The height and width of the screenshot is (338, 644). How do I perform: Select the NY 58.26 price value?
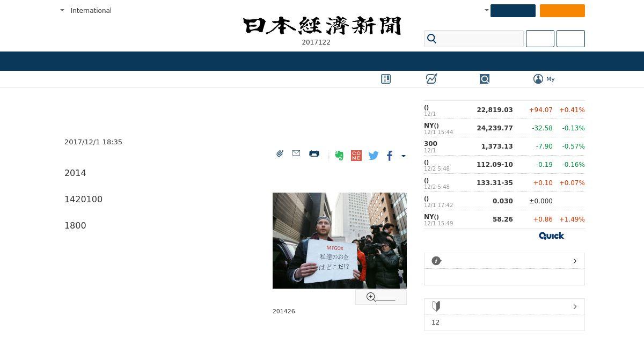503,219
